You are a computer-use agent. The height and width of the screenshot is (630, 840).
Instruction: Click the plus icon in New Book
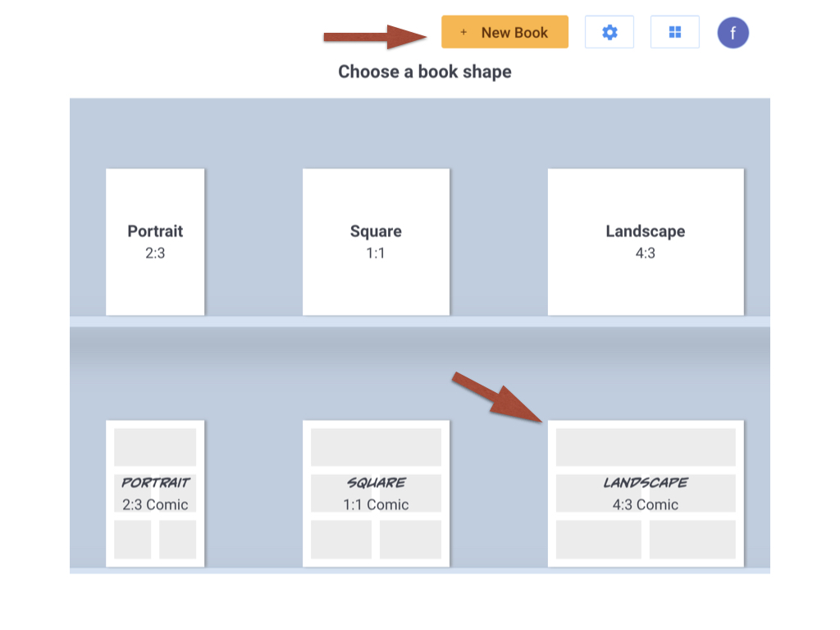[x=463, y=33]
